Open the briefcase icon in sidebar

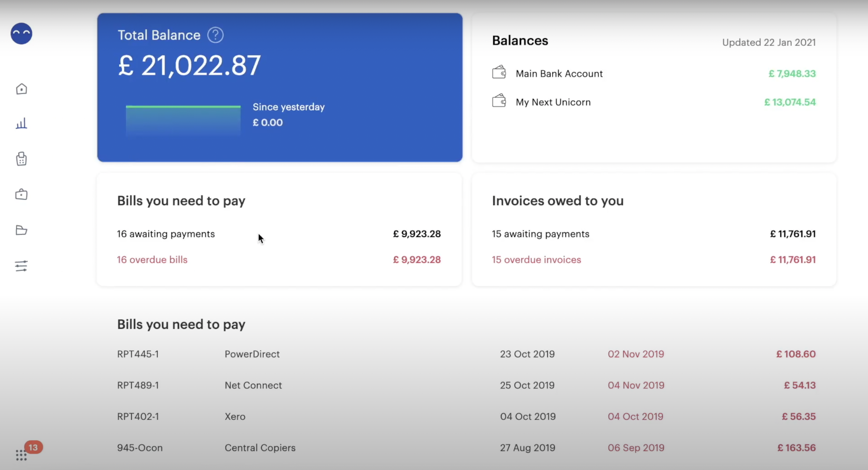point(21,194)
